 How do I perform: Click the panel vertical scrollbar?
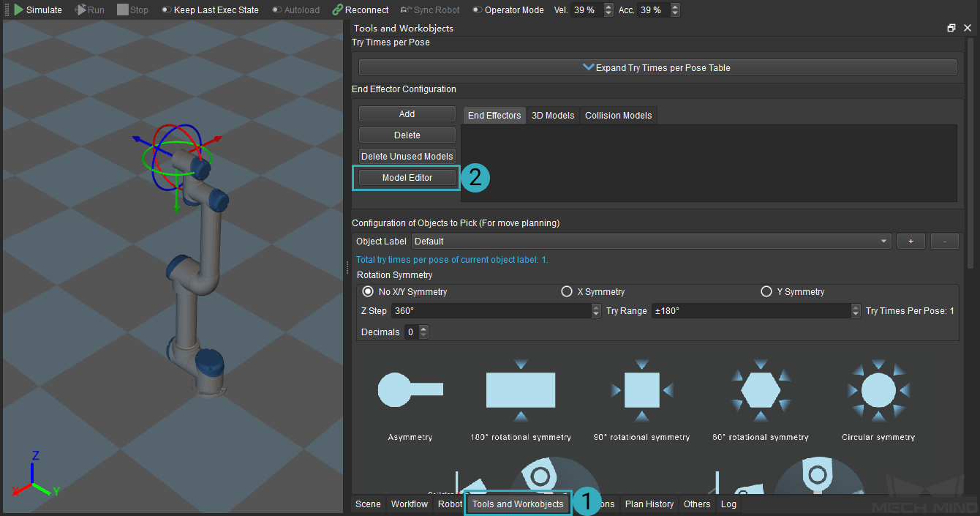[970, 154]
